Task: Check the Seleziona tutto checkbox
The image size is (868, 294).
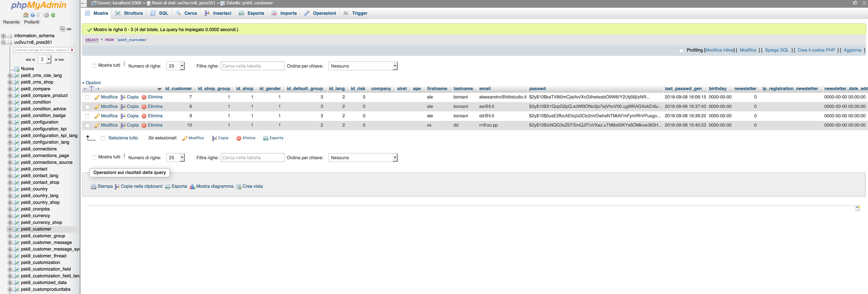Action: tap(103, 138)
